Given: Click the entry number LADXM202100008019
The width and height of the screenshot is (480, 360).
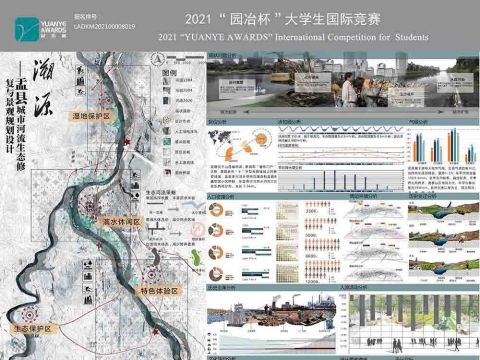Looking at the screenshot, I should click(x=104, y=26).
